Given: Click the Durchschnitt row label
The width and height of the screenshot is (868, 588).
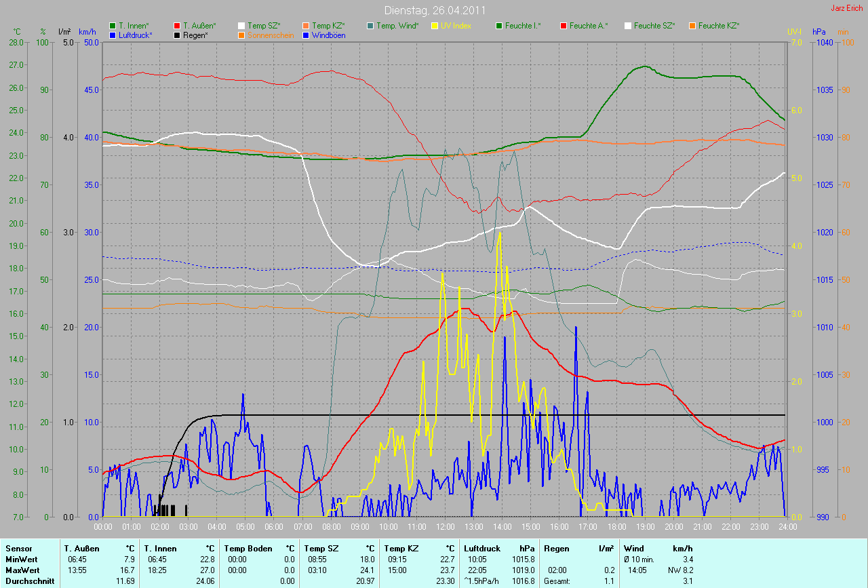Looking at the screenshot, I should [28, 581].
